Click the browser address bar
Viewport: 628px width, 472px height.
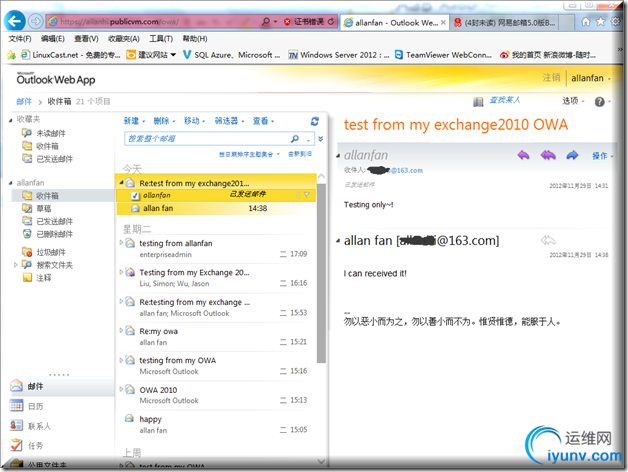[x=154, y=22]
